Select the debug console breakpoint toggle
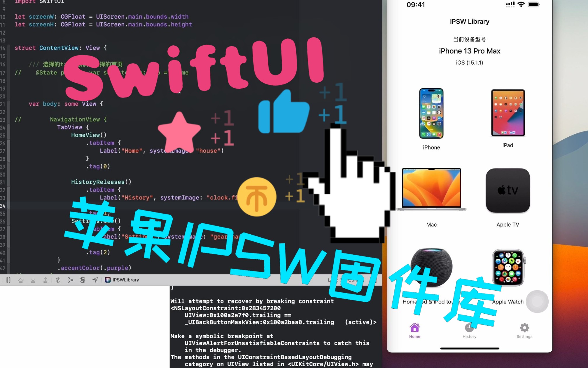The image size is (588, 368). click(x=83, y=280)
